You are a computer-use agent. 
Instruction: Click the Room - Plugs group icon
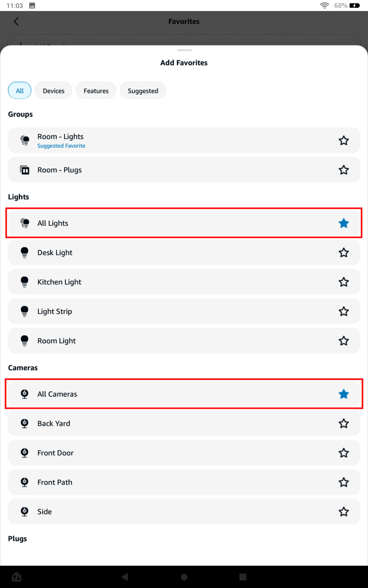pyautogui.click(x=24, y=170)
